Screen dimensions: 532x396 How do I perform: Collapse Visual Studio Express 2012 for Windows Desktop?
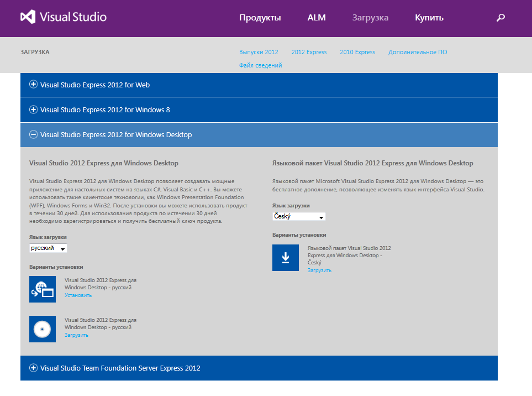116,134
